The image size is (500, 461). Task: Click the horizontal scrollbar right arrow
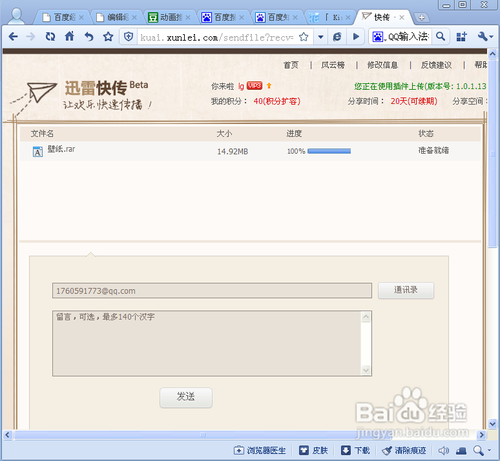[x=481, y=435]
